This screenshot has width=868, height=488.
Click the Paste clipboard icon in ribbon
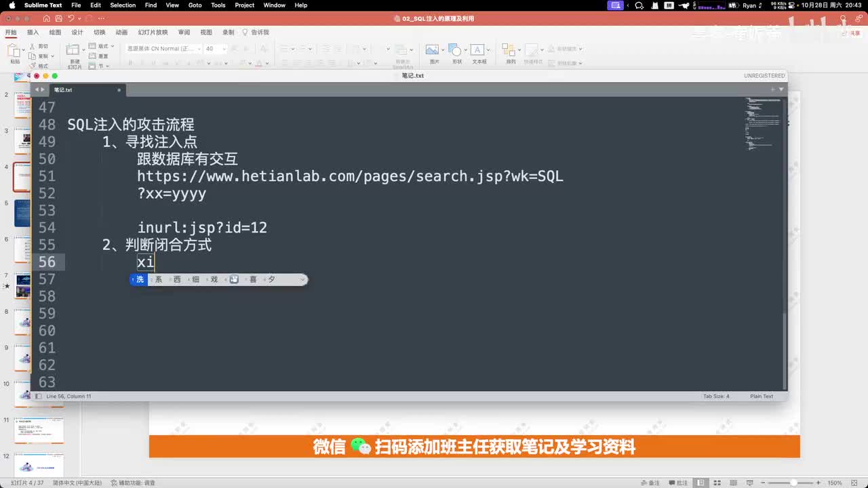click(14, 51)
